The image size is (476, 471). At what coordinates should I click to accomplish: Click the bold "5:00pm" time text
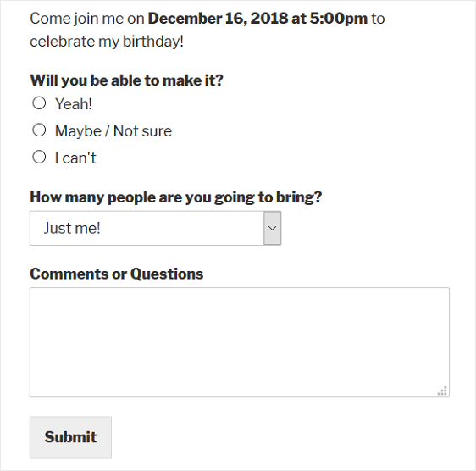click(x=339, y=19)
